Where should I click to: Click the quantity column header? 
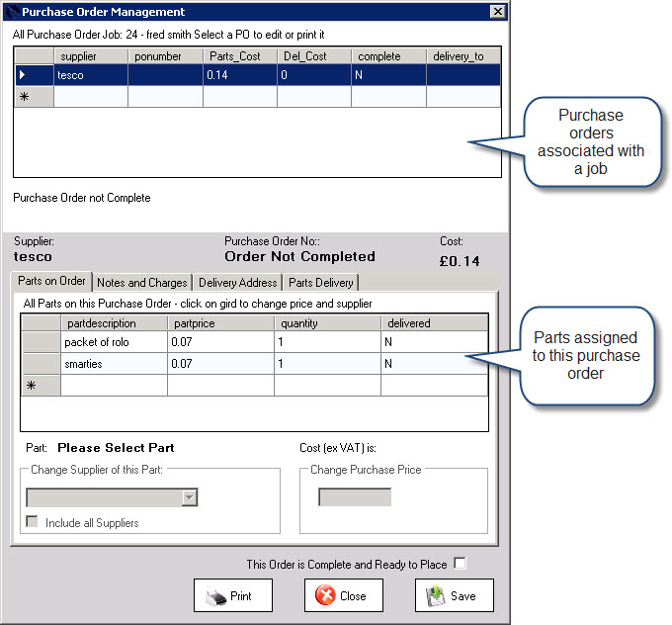point(327,323)
